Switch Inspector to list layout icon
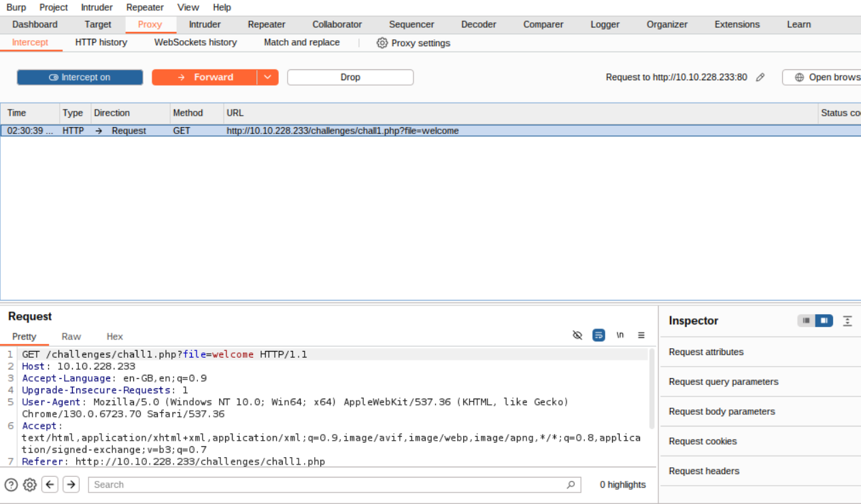This screenshot has width=861, height=504. [806, 320]
